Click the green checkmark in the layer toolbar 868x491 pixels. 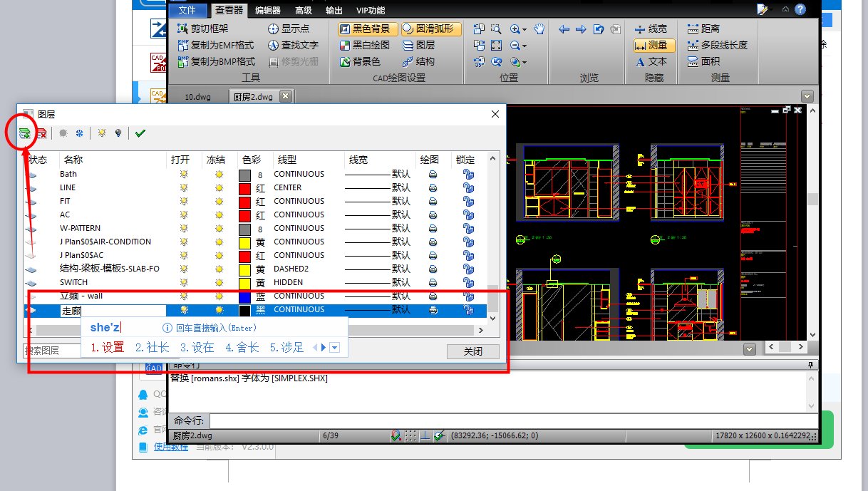pos(140,133)
